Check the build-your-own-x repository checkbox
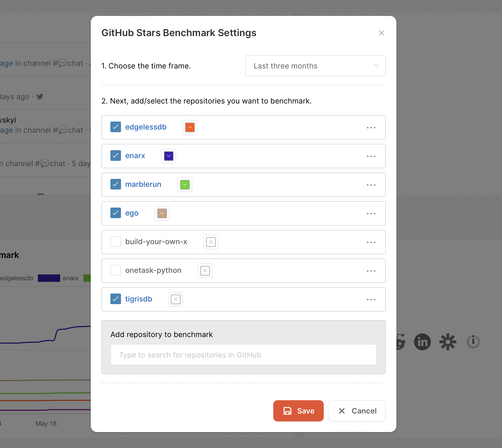 click(x=116, y=242)
